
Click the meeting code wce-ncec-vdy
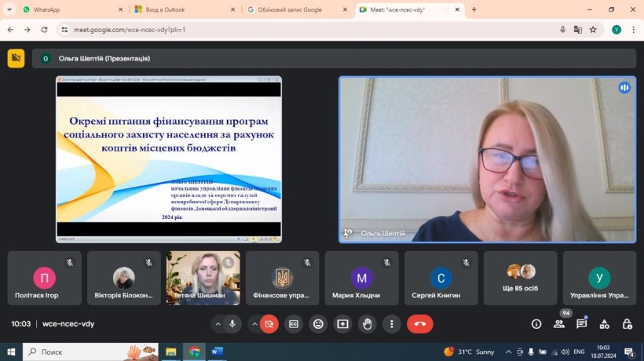pos(68,324)
